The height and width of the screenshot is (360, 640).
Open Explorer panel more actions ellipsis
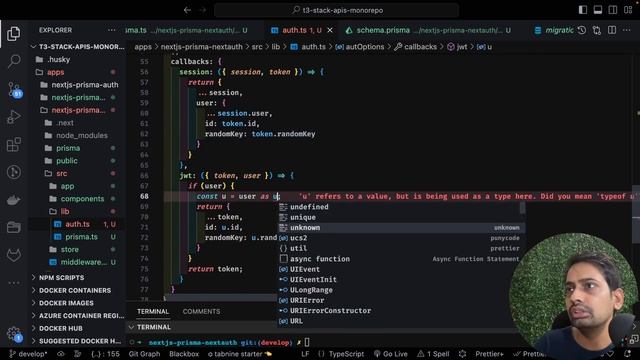tap(111, 30)
